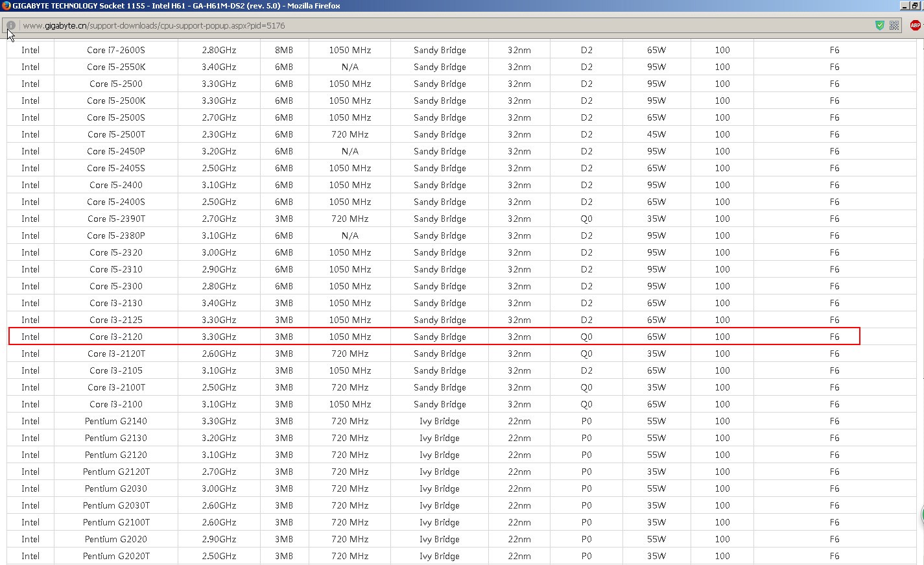Viewport: 924px width, 565px height.
Task: Select the Pentium G2030T model cell
Action: pyautogui.click(x=116, y=505)
